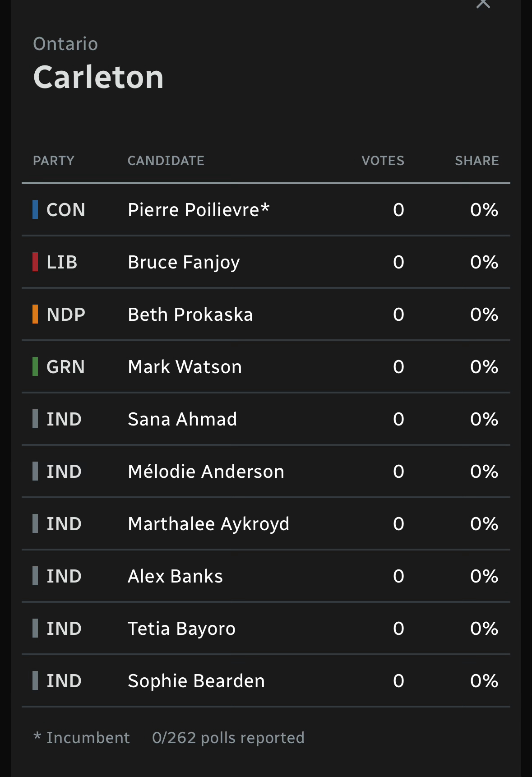Select candidate Pierre Poilievre
The height and width of the screenshot is (777, 532).
(199, 210)
